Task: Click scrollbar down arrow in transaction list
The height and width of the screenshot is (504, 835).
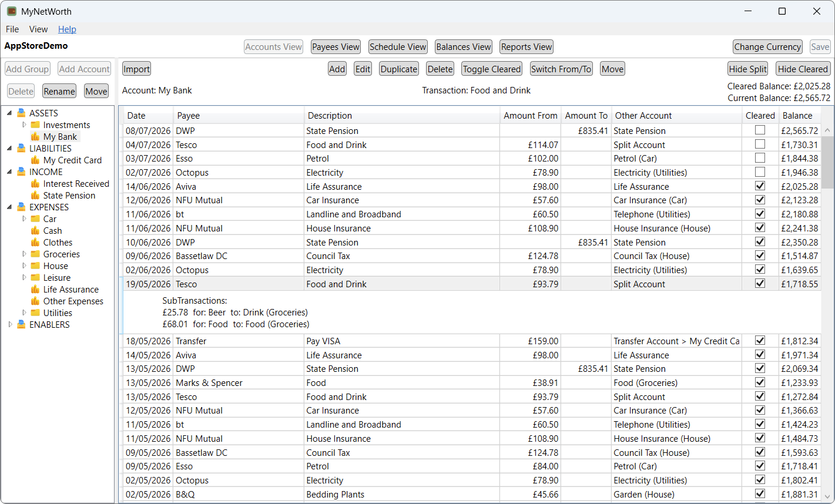Action: click(x=827, y=496)
